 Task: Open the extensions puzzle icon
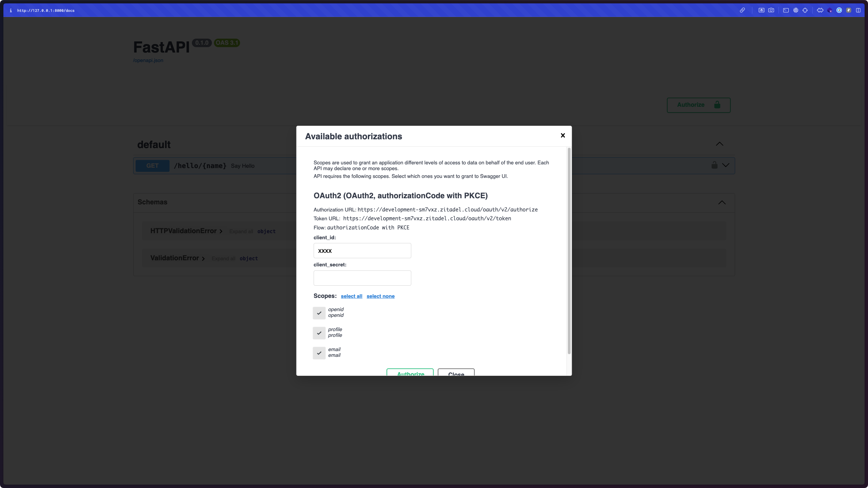point(820,10)
